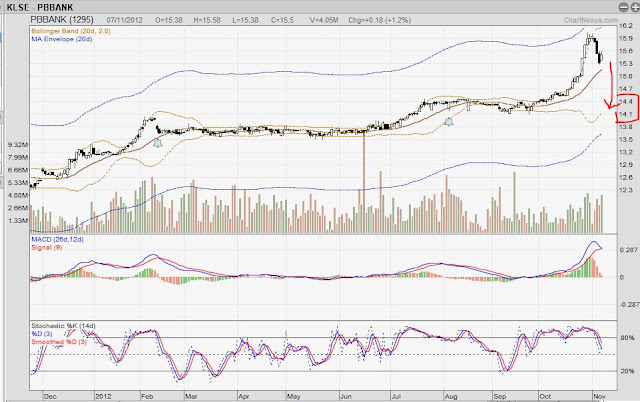
Task: Click the Oct label on time axis
Action: pos(545,397)
